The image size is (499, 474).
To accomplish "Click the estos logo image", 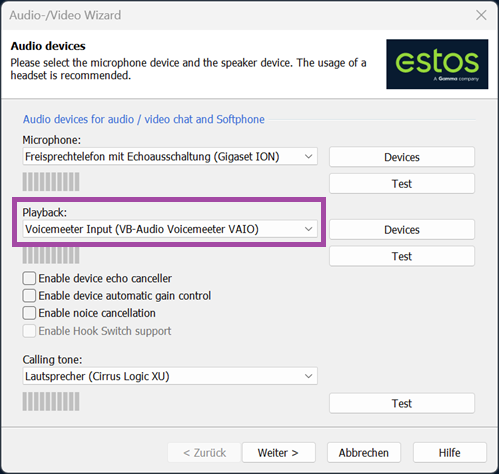I will pos(437,64).
